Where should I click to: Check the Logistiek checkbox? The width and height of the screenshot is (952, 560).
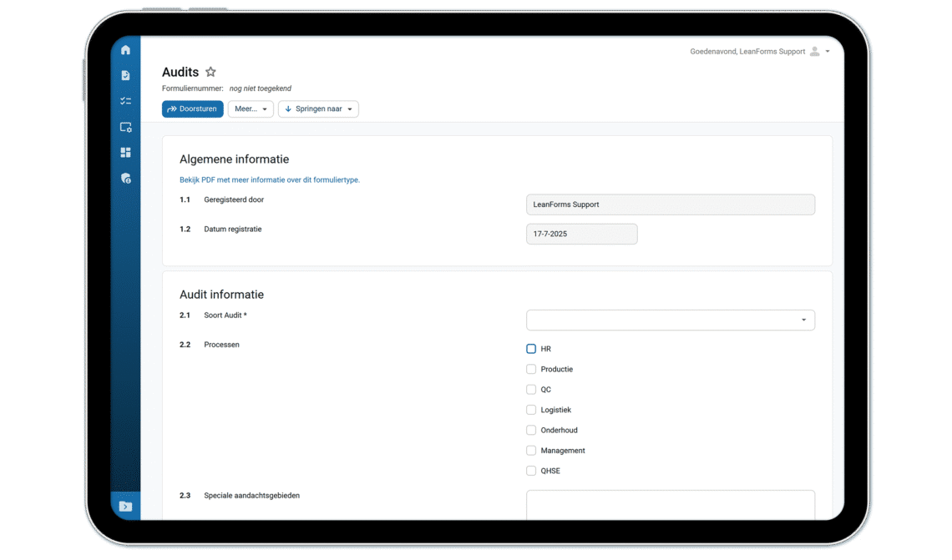(x=531, y=410)
